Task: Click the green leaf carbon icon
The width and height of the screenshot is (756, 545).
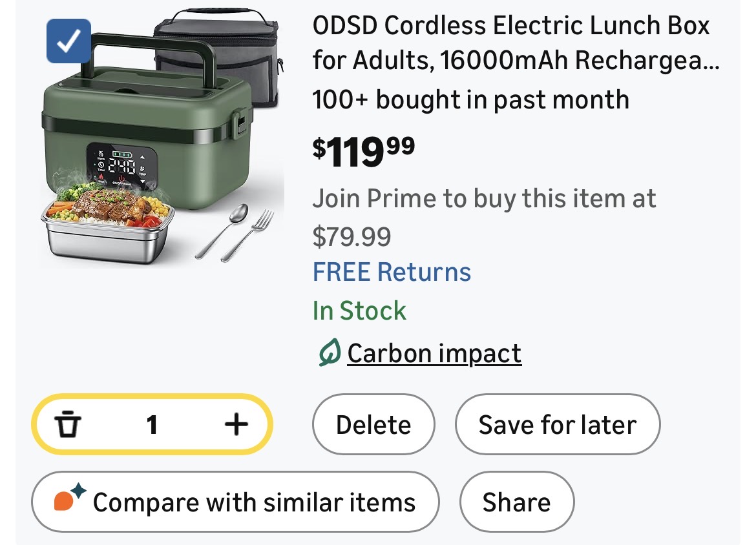Action: [330, 354]
